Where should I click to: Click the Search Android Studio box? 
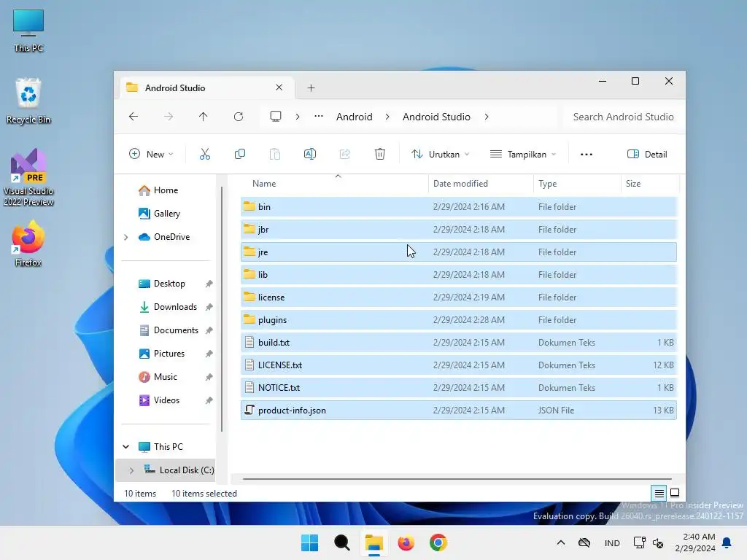pos(623,117)
